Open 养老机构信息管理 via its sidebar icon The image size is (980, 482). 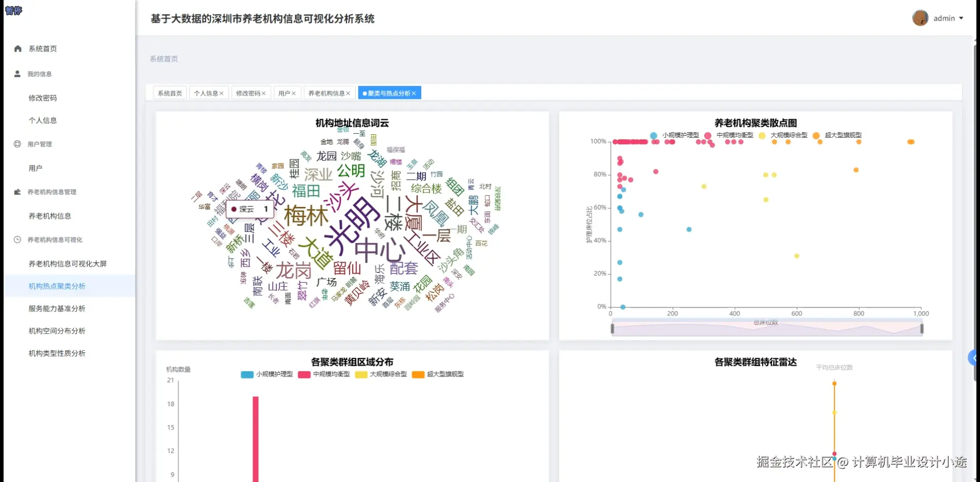click(17, 192)
